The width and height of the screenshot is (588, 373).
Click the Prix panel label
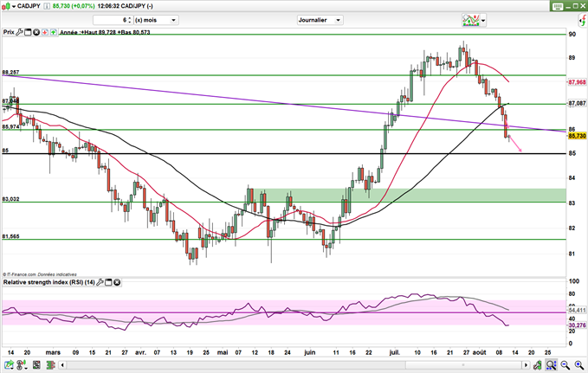(x=9, y=32)
